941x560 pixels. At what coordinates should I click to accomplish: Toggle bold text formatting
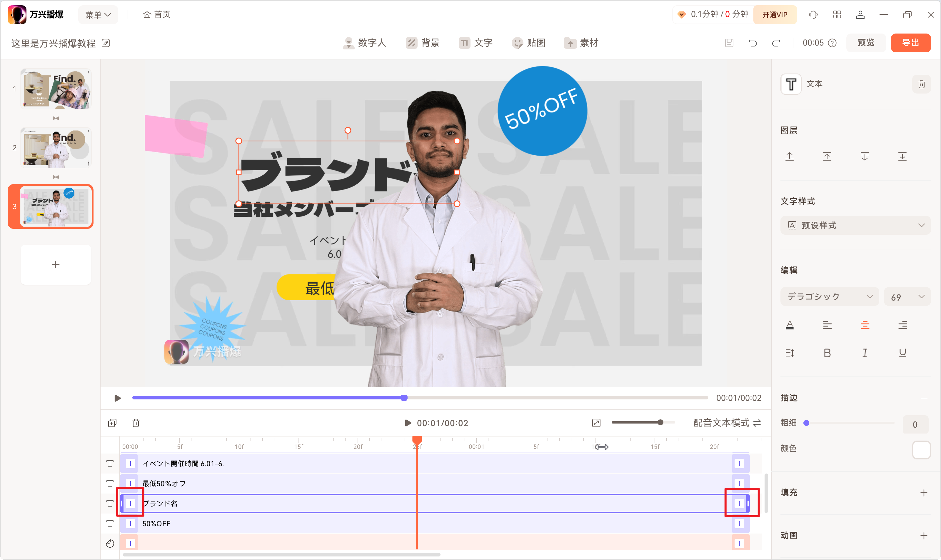[x=827, y=353]
